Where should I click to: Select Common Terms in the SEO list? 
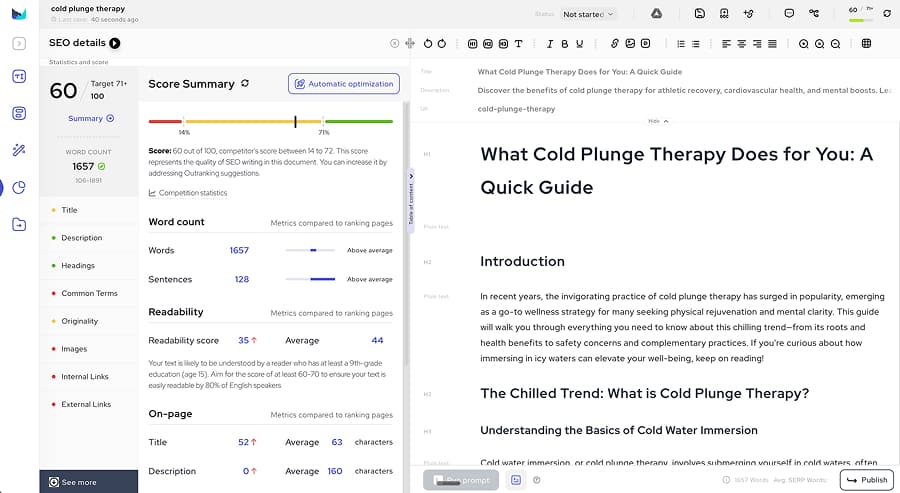[89, 293]
